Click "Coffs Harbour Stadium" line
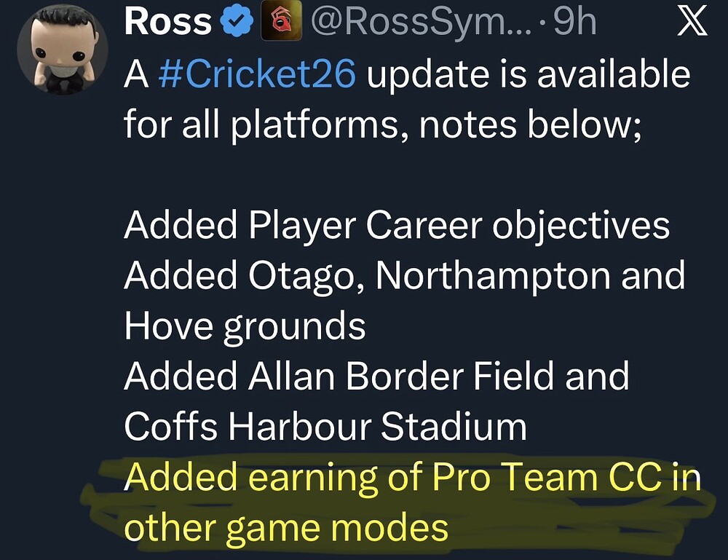Image resolution: width=728 pixels, height=560 pixels. pos(325,426)
